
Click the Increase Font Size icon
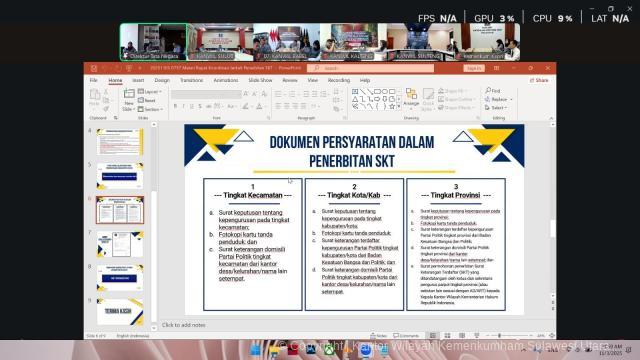point(246,94)
